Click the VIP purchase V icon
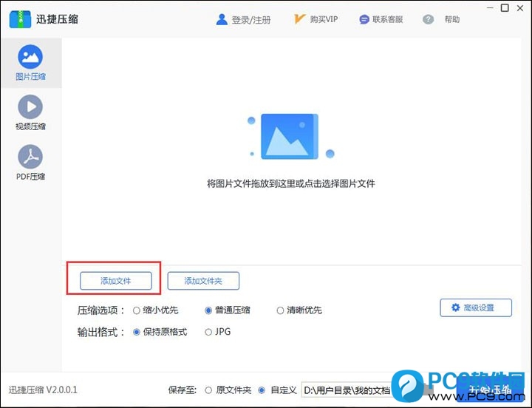The image size is (532, 408). [299, 19]
